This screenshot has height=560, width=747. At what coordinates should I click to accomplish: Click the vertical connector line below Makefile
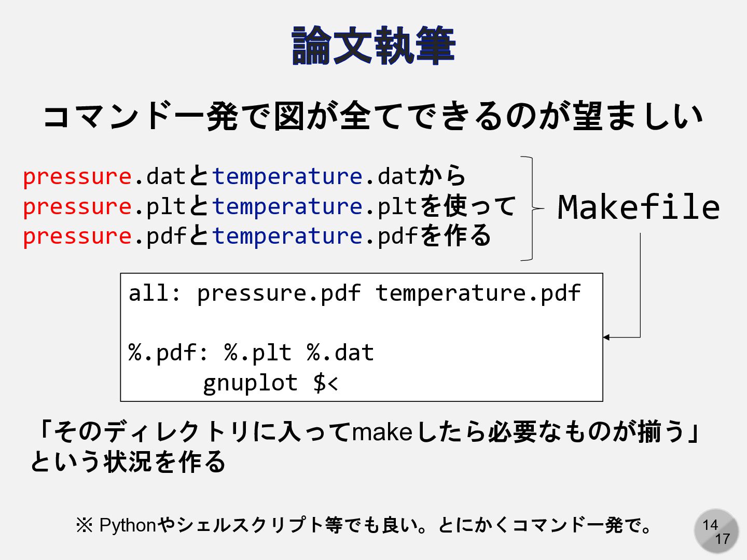(x=640, y=285)
